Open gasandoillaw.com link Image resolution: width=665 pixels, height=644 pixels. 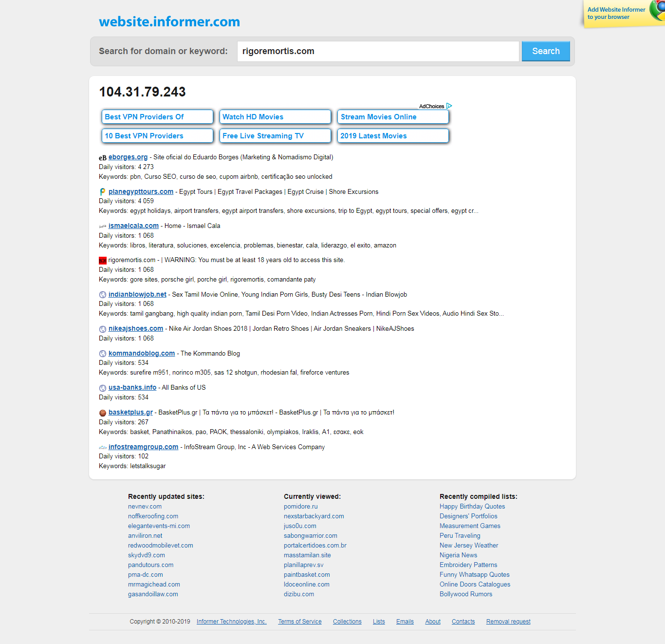point(153,594)
